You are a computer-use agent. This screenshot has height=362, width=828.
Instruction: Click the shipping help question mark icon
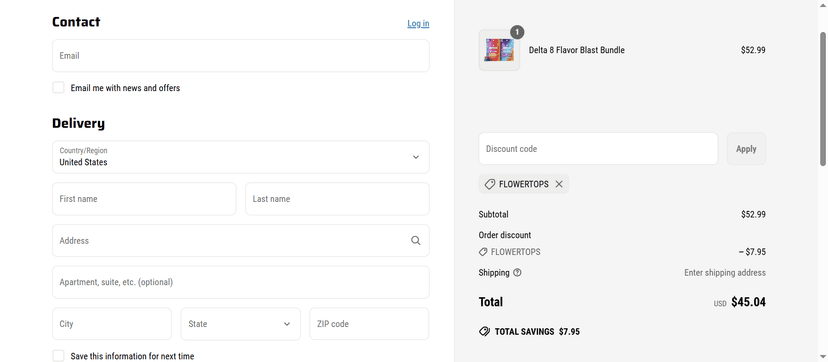pos(517,273)
